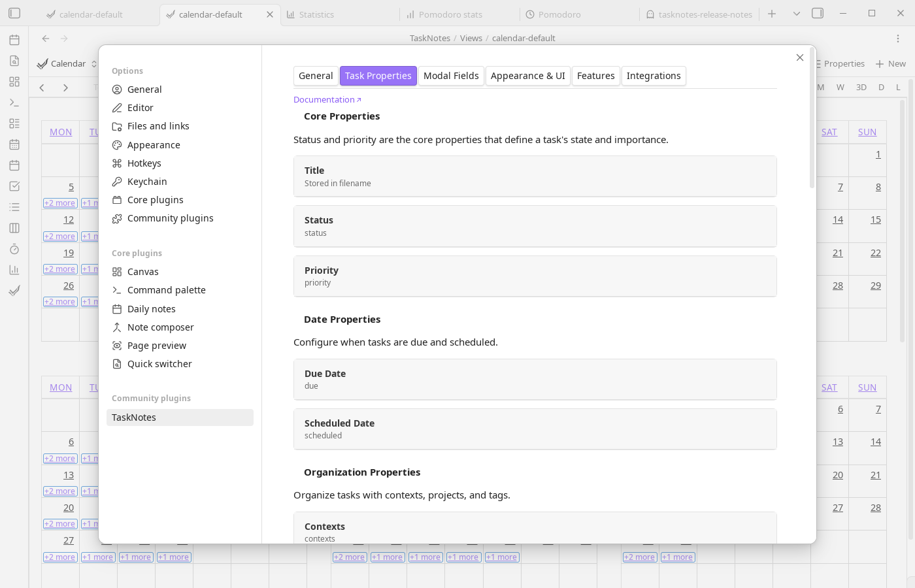Expand the Scheduled Date property card
The height and width of the screenshot is (588, 915).
(x=535, y=429)
